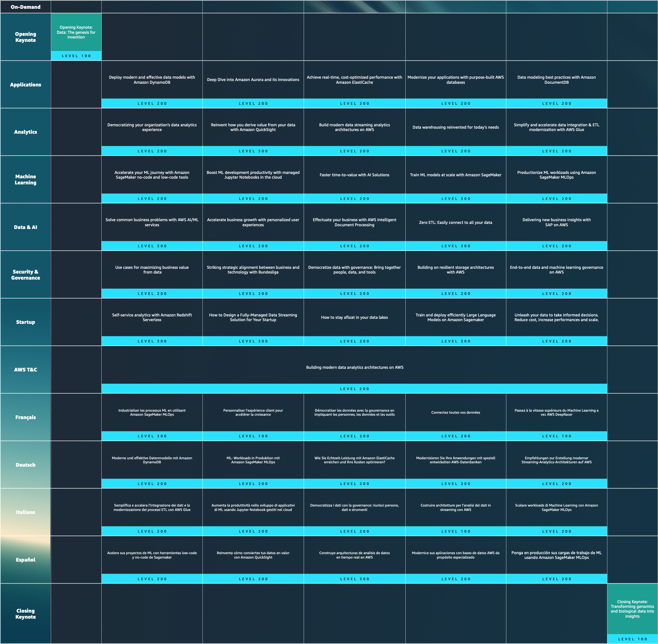Select the Deutsch track label
Viewport: 658px width, 644px height.
point(25,465)
